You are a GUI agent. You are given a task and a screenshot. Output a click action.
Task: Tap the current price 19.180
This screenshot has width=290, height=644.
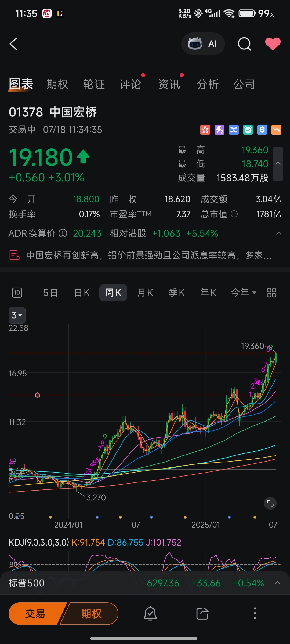[41, 157]
